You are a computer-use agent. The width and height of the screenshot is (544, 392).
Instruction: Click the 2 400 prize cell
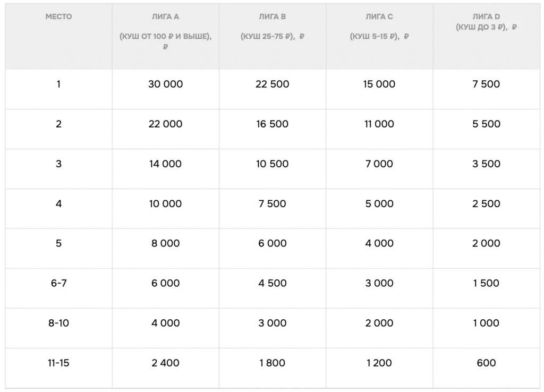click(166, 363)
